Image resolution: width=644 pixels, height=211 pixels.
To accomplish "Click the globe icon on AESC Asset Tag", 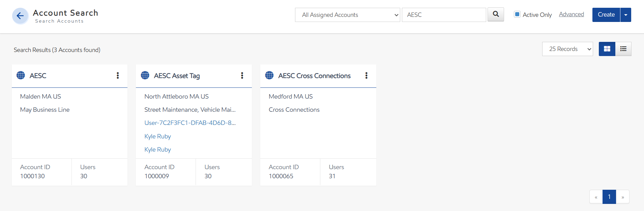I will 145,75.
